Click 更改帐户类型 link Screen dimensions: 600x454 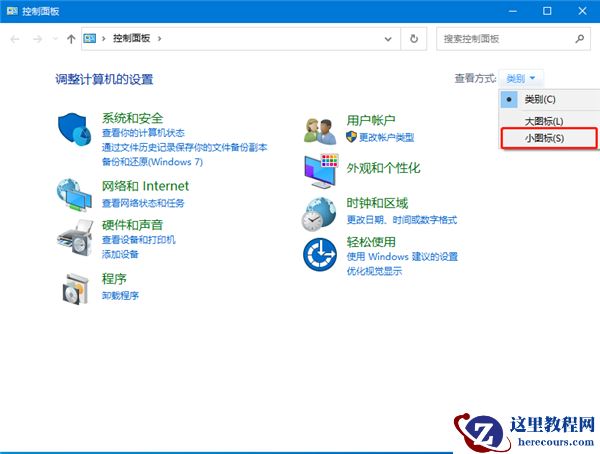pos(386,137)
